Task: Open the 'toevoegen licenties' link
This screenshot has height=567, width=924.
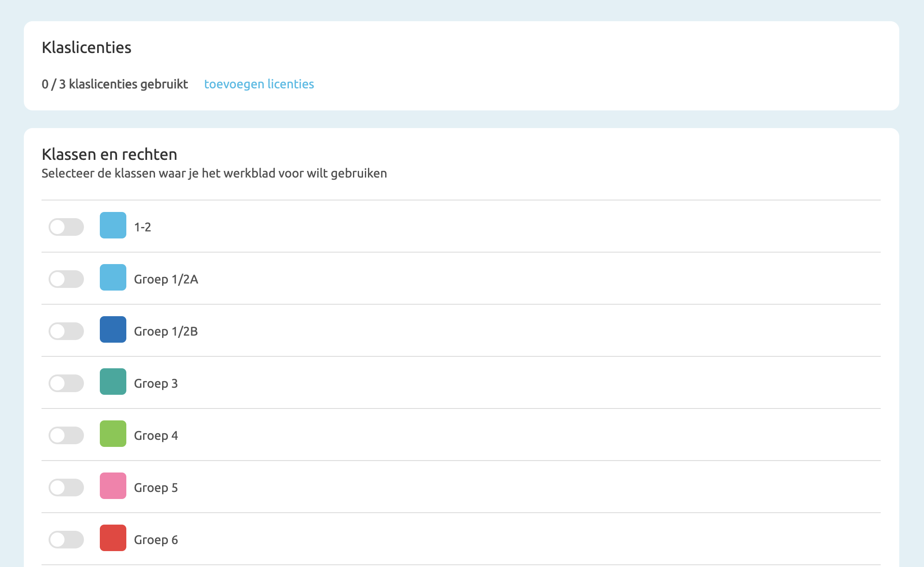Action: [x=259, y=84]
